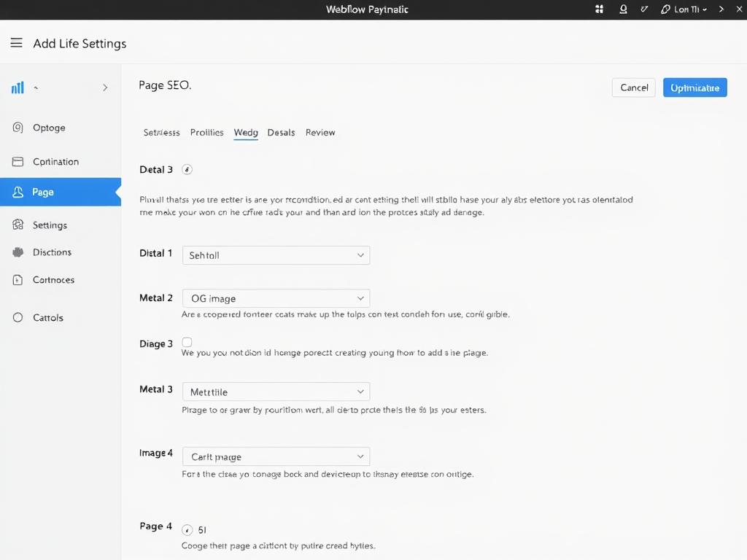Image resolution: width=747 pixels, height=560 pixels.
Task: Switch to the Setriess tab
Action: pyautogui.click(x=161, y=133)
